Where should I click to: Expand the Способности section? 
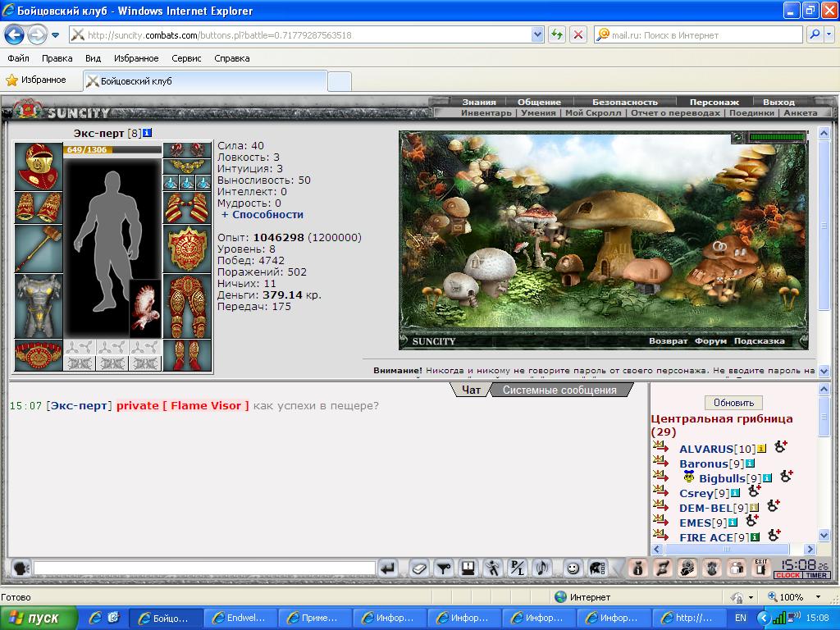[x=262, y=215]
